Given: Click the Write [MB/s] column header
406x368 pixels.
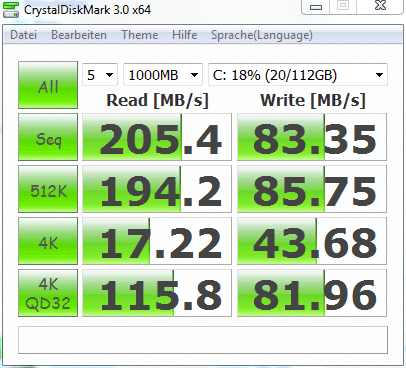Looking at the screenshot, I should coord(313,100).
